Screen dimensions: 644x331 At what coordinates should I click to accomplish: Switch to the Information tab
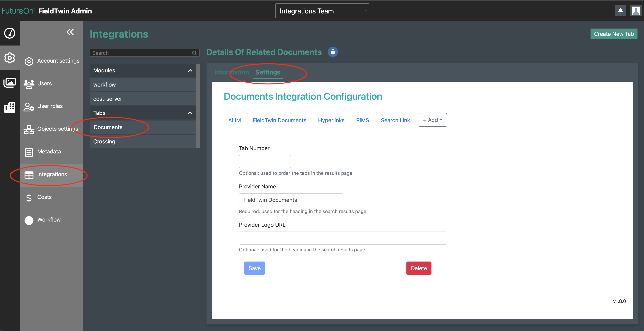tap(232, 72)
